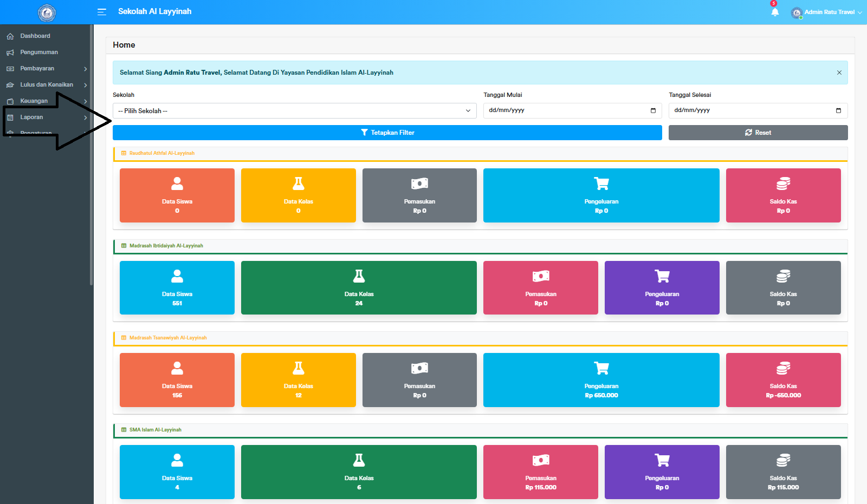Viewport: 867px width, 504px height.
Task: Select Dashboard in the sidebar menu
Action: coord(34,36)
